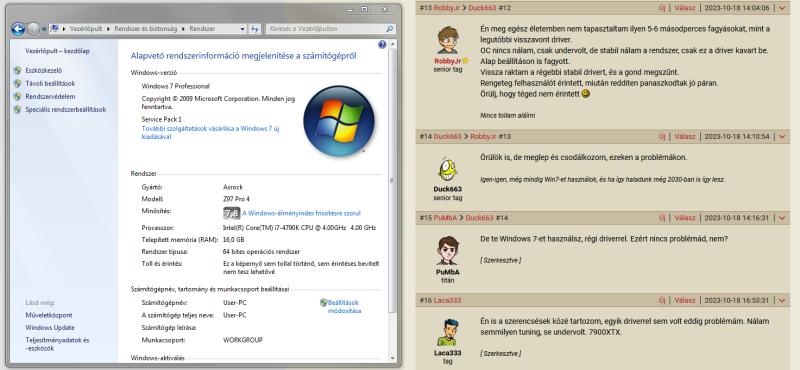The width and height of the screenshot is (800, 370).
Task: Click the Rendszer breadcrumb segment
Action: tap(202, 29)
